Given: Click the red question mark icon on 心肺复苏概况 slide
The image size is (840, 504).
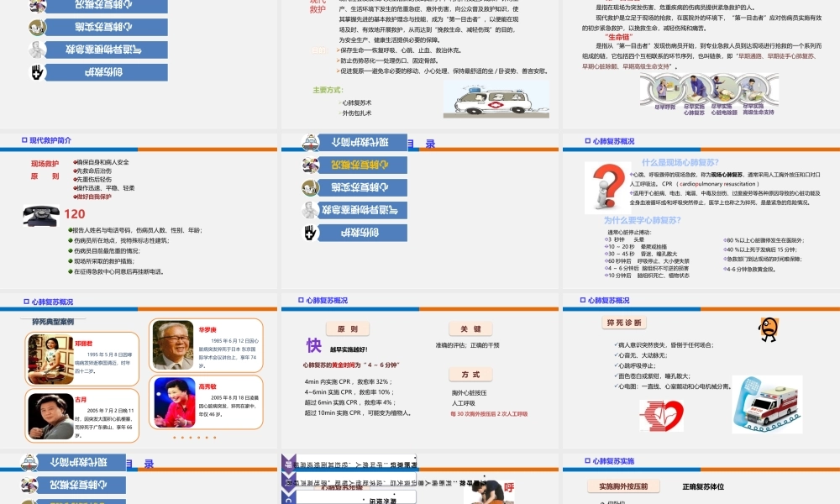Looking at the screenshot, I should 608,187.
